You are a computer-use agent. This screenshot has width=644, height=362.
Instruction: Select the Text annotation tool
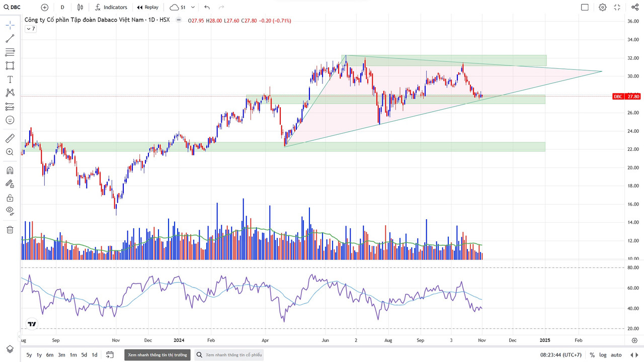pos(10,79)
